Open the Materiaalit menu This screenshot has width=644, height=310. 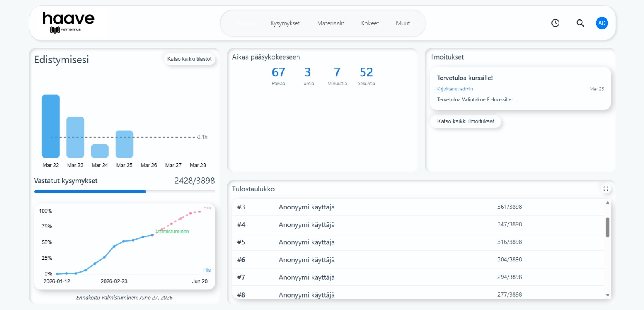(330, 23)
